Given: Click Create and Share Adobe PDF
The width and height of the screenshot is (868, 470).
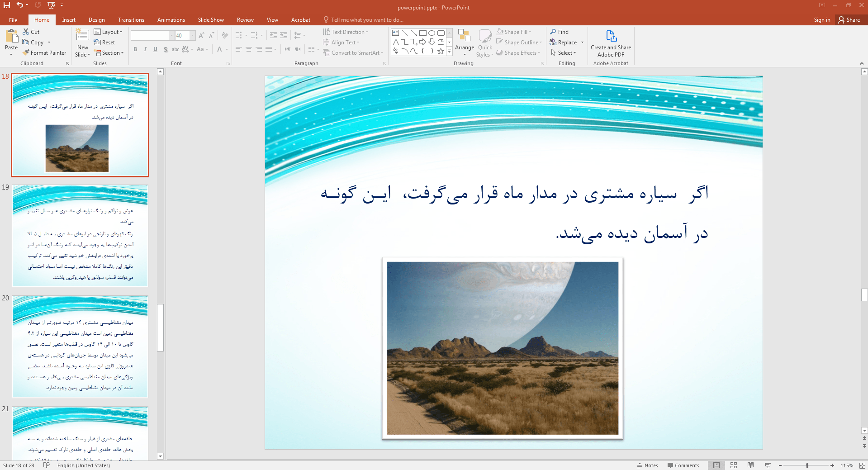Looking at the screenshot, I should [x=611, y=43].
